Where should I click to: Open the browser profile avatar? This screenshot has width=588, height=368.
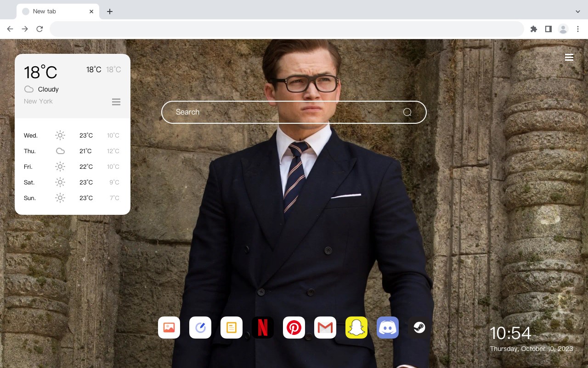[x=563, y=29]
